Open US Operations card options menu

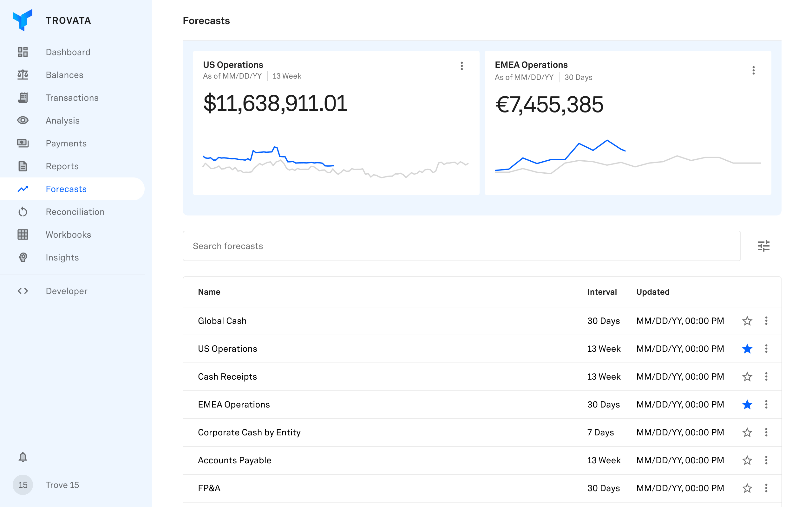[x=462, y=66]
